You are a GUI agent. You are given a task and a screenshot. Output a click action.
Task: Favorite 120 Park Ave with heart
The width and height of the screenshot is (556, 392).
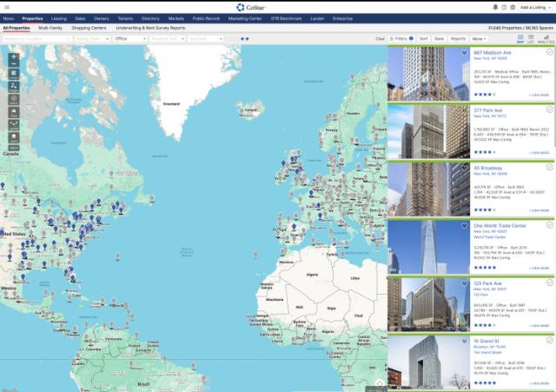[x=464, y=283]
